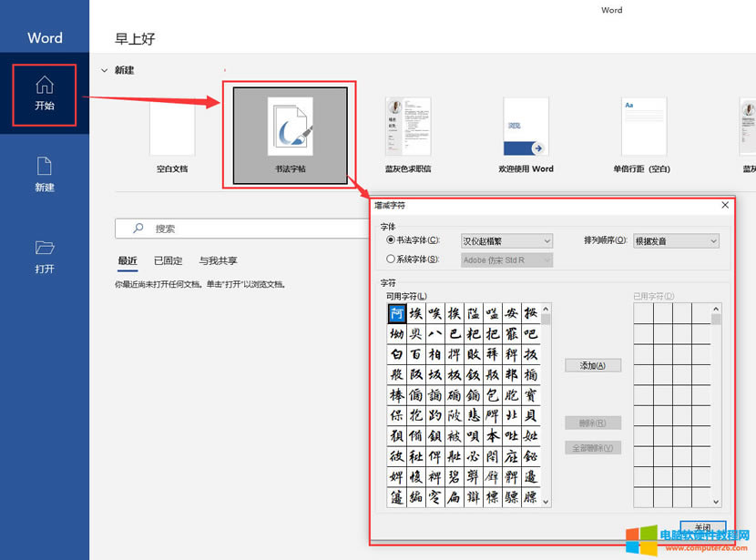The height and width of the screenshot is (560, 756).
Task: Click the 添加(A) button
Action: pyautogui.click(x=593, y=365)
